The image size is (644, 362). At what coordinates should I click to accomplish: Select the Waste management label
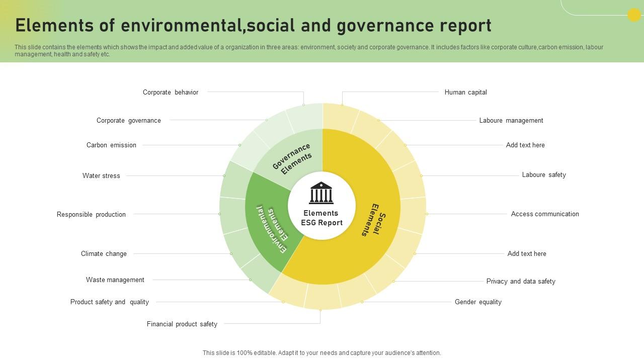(115, 280)
